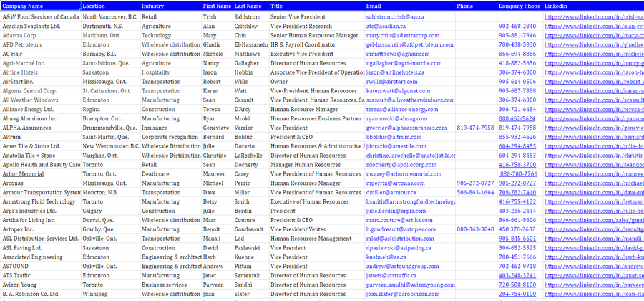The image size is (644, 301).
Task: Select the Business services industry cell
Action: [x=171, y=285]
